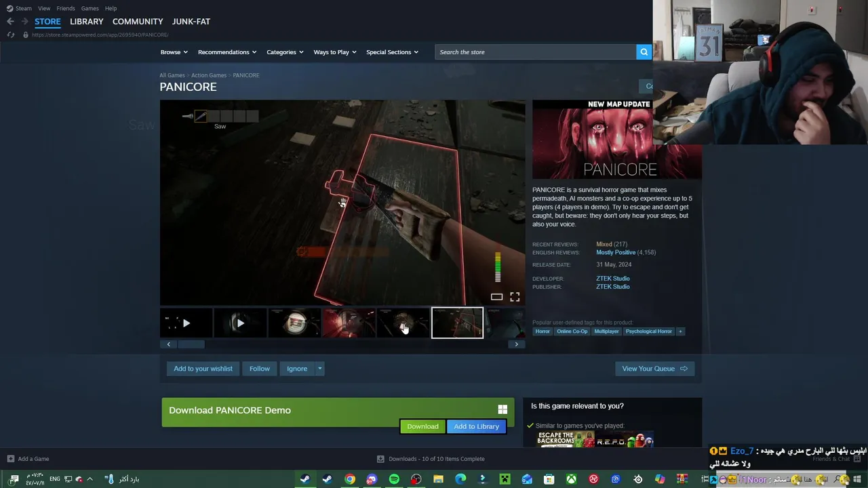Click Add to Library button
This screenshot has width=868, height=488.
[476, 426]
